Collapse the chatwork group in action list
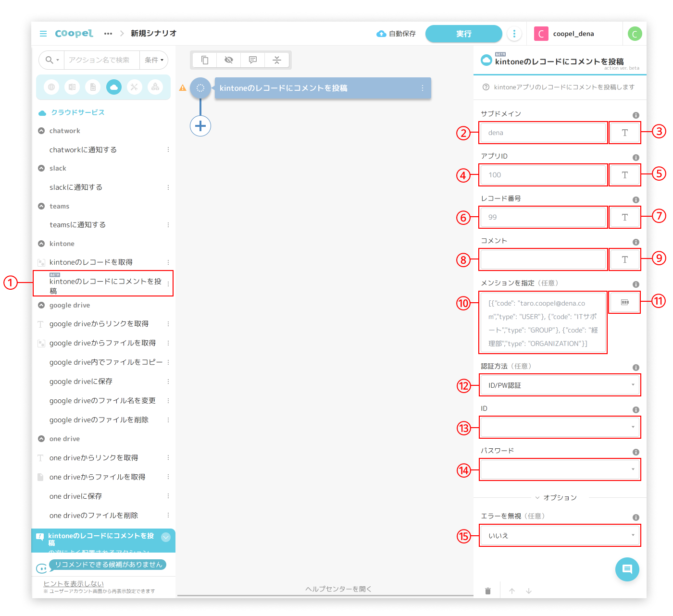Image resolution: width=673 pixels, height=616 pixels. [x=41, y=131]
